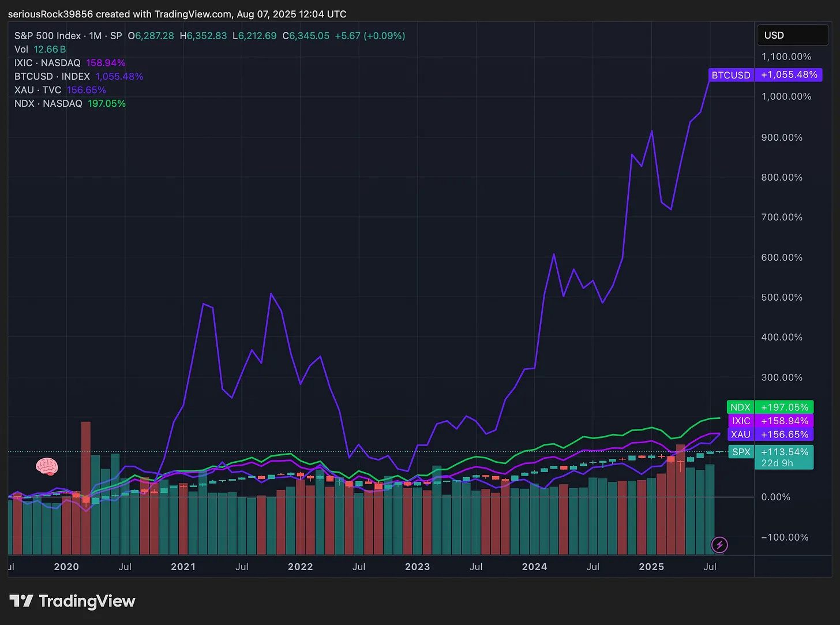Viewport: 840px width, 625px height.
Task: Click the 22d 9h bar countdown
Action: point(777,463)
